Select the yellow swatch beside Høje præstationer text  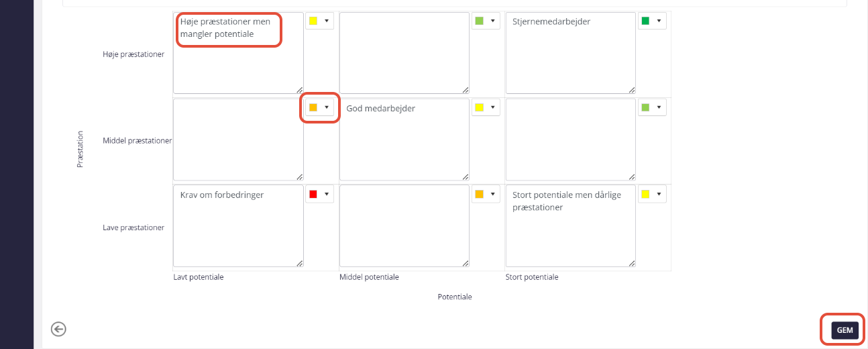click(x=313, y=21)
